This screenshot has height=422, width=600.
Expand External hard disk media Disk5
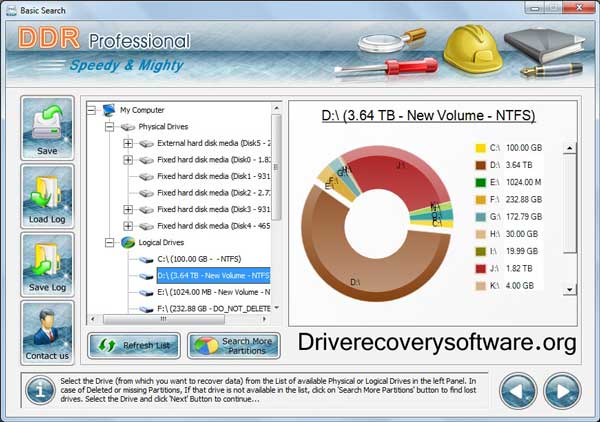tap(128, 143)
